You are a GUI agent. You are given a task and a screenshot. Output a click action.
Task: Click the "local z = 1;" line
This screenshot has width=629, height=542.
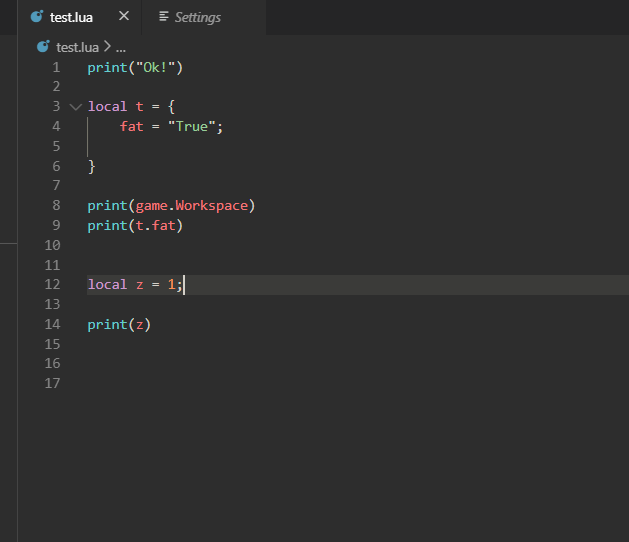coord(135,285)
